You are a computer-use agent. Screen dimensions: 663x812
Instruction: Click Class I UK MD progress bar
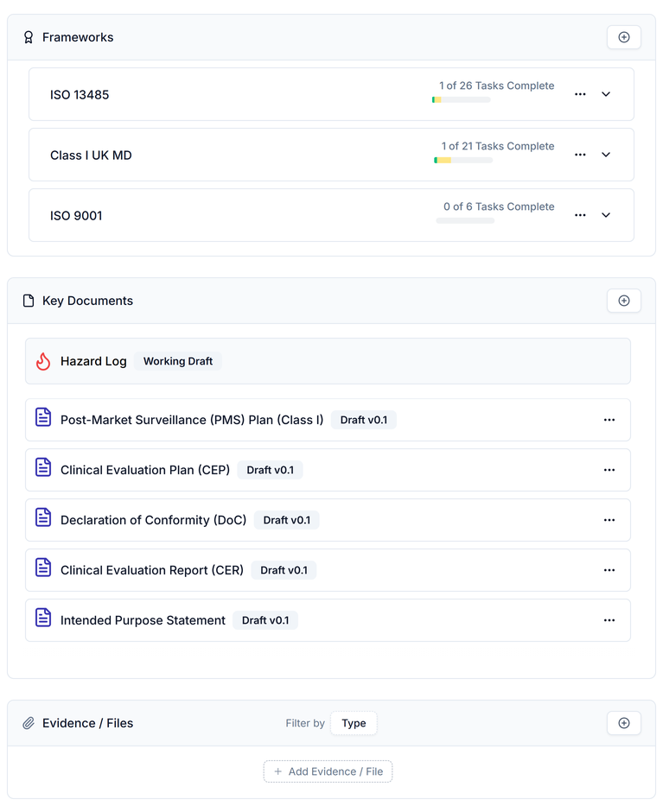463,161
